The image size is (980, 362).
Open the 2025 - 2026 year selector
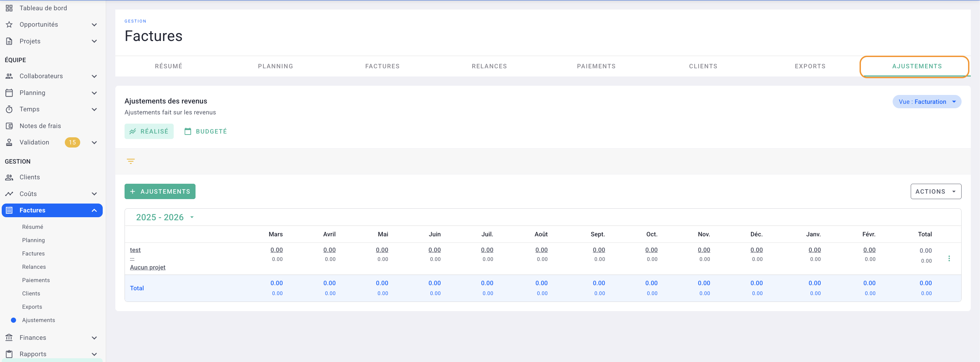pos(165,217)
